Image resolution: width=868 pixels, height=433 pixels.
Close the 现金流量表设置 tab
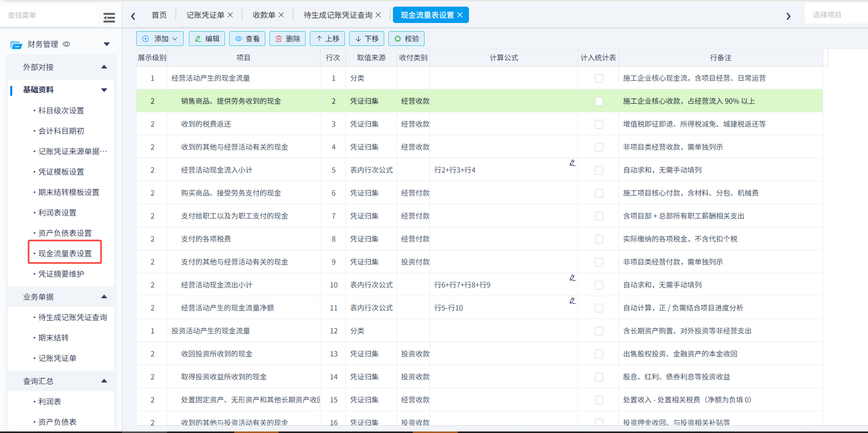coord(460,15)
